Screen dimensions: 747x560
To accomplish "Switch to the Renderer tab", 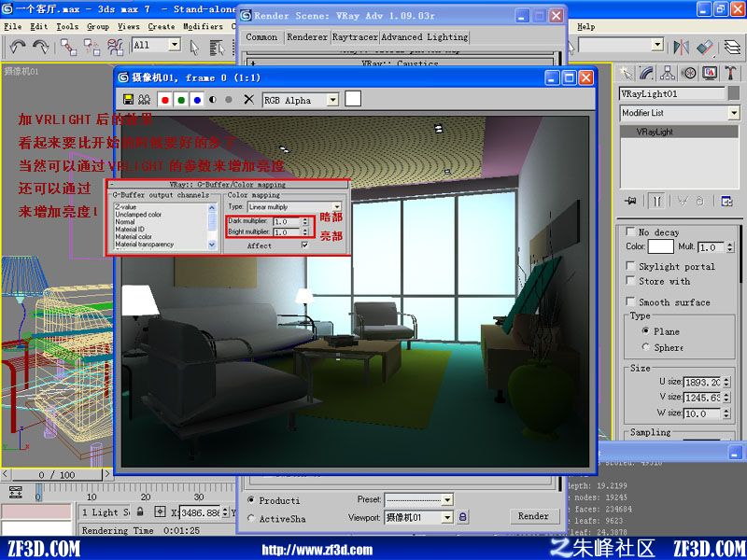I will pos(307,37).
